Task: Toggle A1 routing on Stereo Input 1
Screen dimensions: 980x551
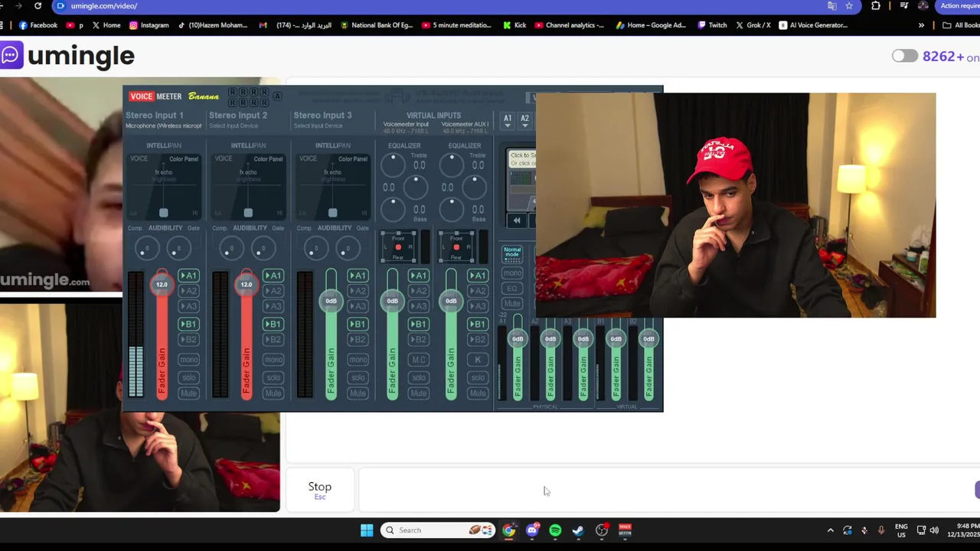Action: [x=188, y=275]
